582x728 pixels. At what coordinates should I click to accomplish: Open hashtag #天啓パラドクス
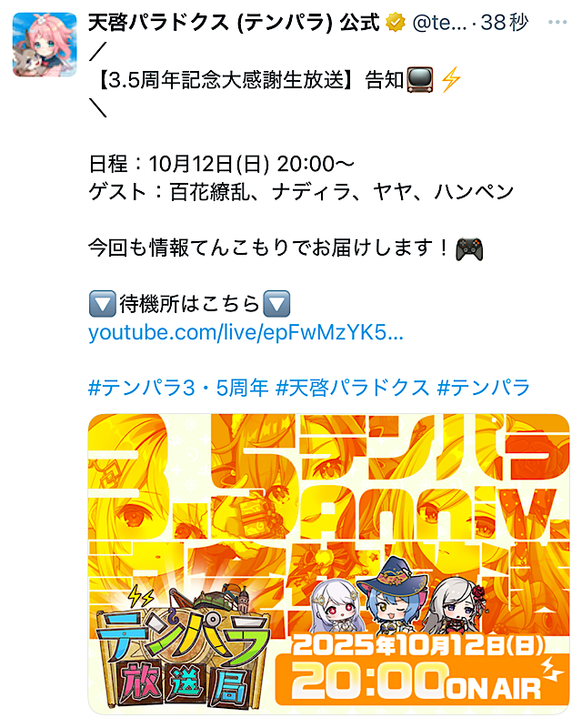(x=353, y=388)
